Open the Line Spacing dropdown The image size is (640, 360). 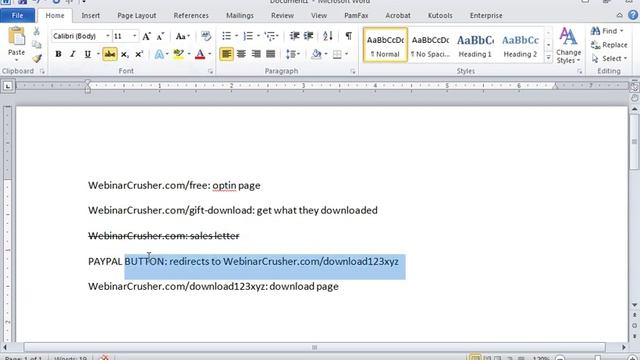pyautogui.click(x=293, y=54)
